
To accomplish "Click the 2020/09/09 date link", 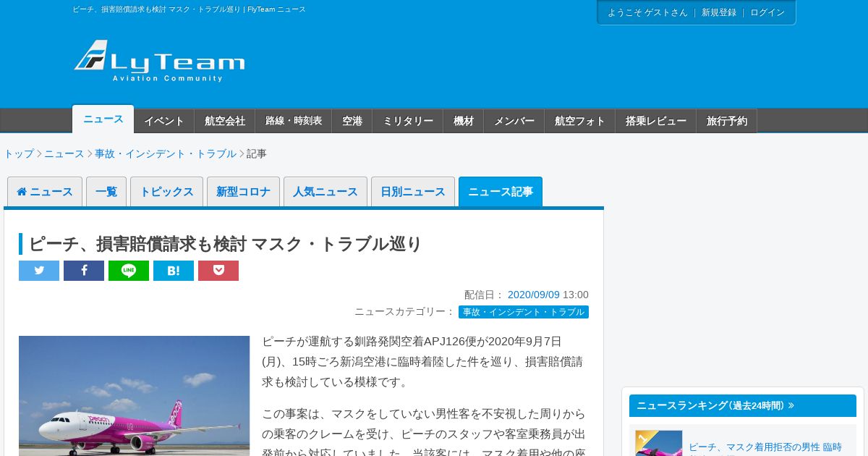I will (534, 295).
